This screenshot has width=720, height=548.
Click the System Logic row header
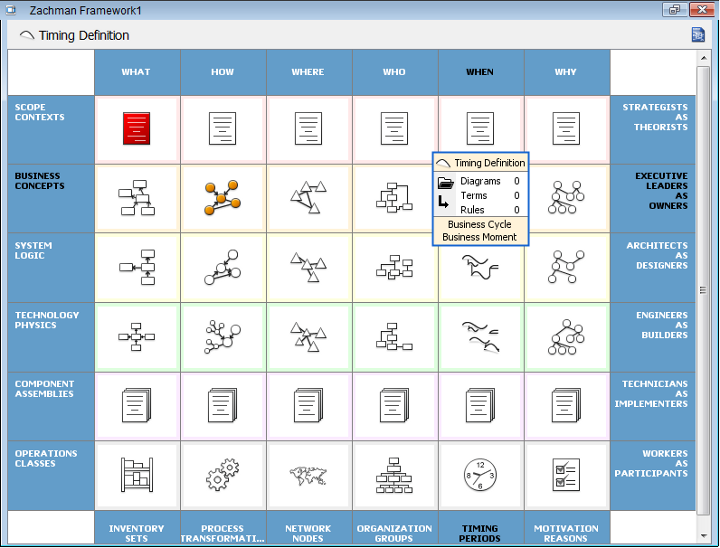51,267
